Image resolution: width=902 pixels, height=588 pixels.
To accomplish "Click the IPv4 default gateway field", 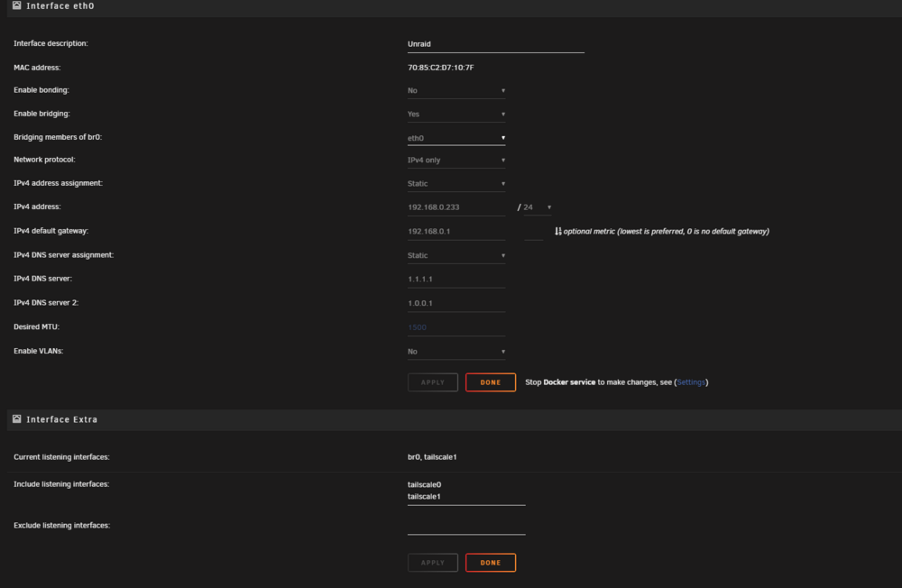I will point(456,231).
